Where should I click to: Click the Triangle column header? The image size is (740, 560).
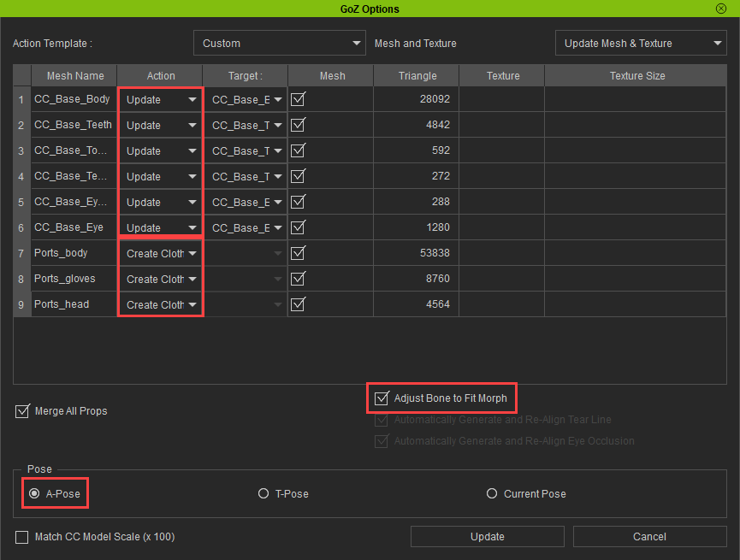point(417,76)
